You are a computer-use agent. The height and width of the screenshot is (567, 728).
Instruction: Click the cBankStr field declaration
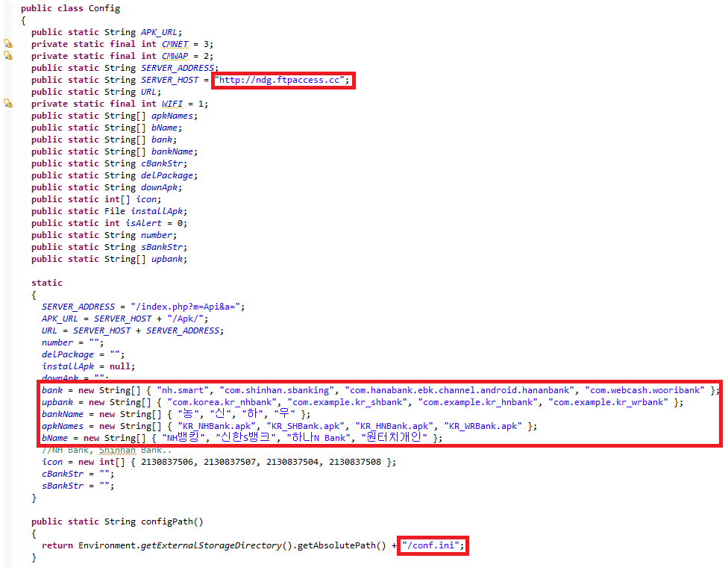pyautogui.click(x=109, y=163)
